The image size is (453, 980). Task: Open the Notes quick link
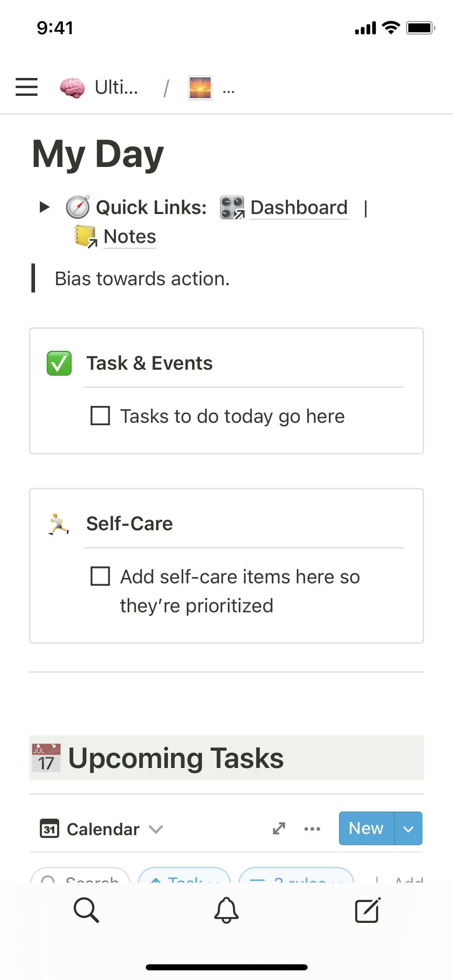click(130, 237)
